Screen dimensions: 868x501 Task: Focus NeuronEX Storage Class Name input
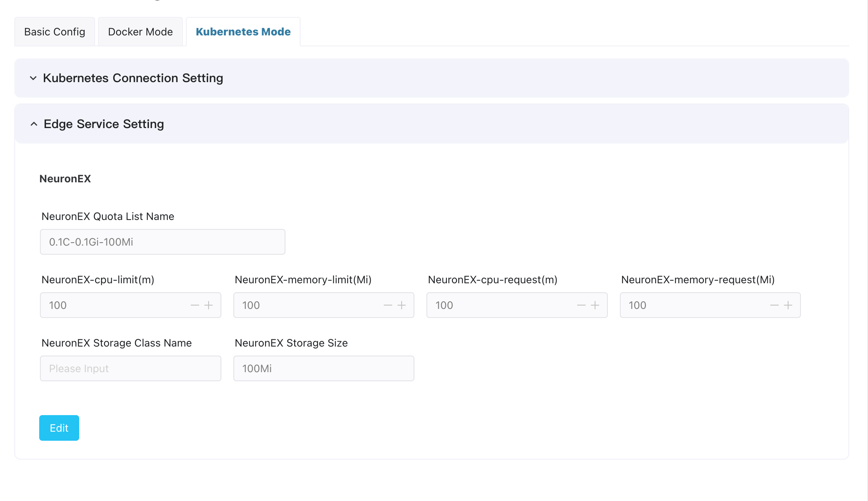pyautogui.click(x=130, y=368)
